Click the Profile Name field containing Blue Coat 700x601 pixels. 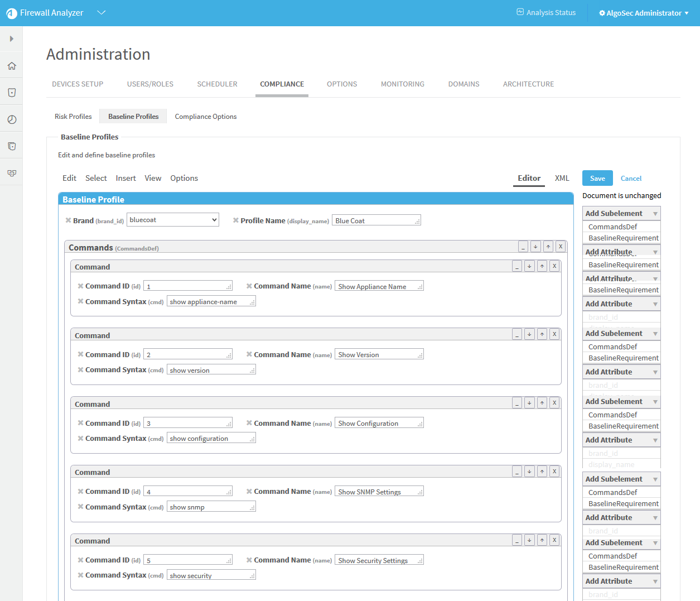(x=375, y=221)
